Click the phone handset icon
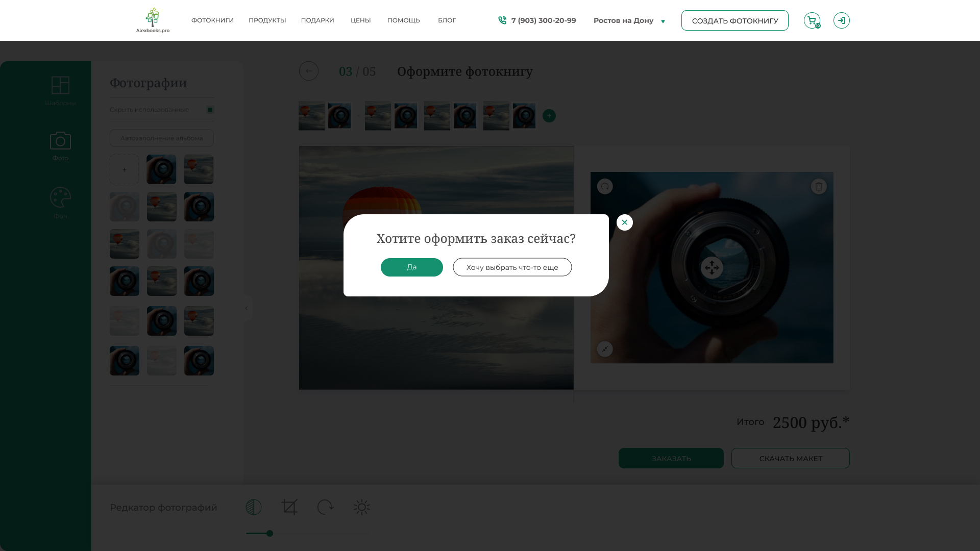Image resolution: width=980 pixels, height=551 pixels. tap(502, 20)
